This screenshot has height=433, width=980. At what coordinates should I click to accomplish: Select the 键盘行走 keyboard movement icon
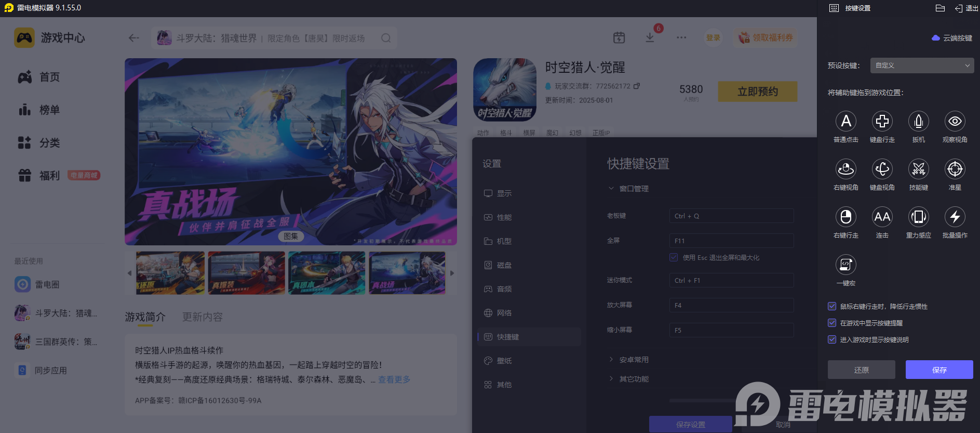tap(882, 121)
